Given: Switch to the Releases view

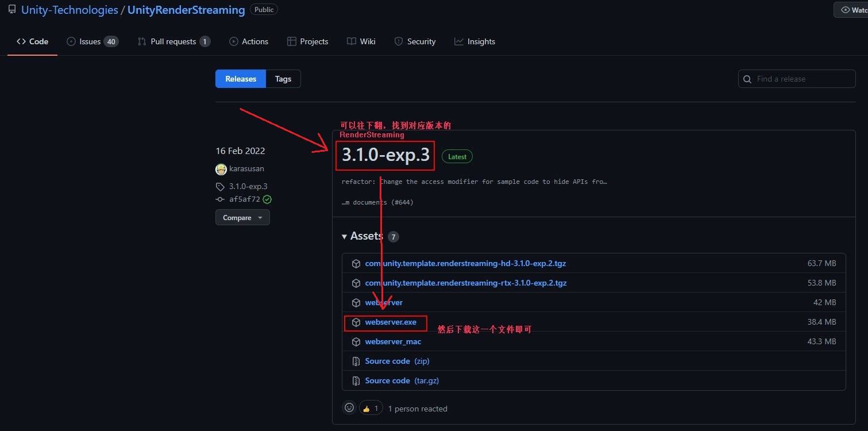Looking at the screenshot, I should 240,79.
